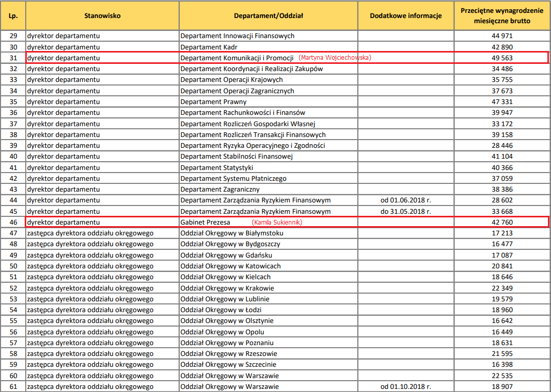Click the 'Departament Innowacji Finansowych' cell
Image resolution: width=551 pixels, height=392 pixels.
coord(237,36)
